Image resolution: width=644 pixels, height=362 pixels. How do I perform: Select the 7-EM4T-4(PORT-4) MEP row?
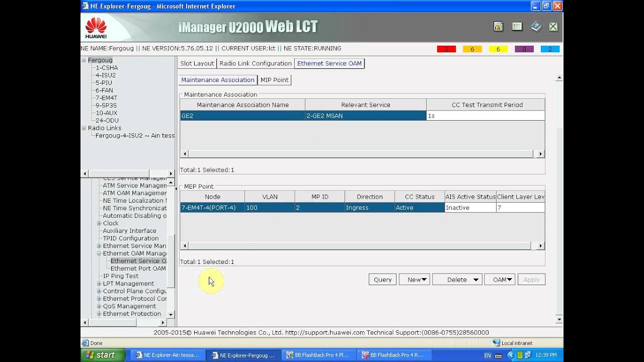(362, 208)
